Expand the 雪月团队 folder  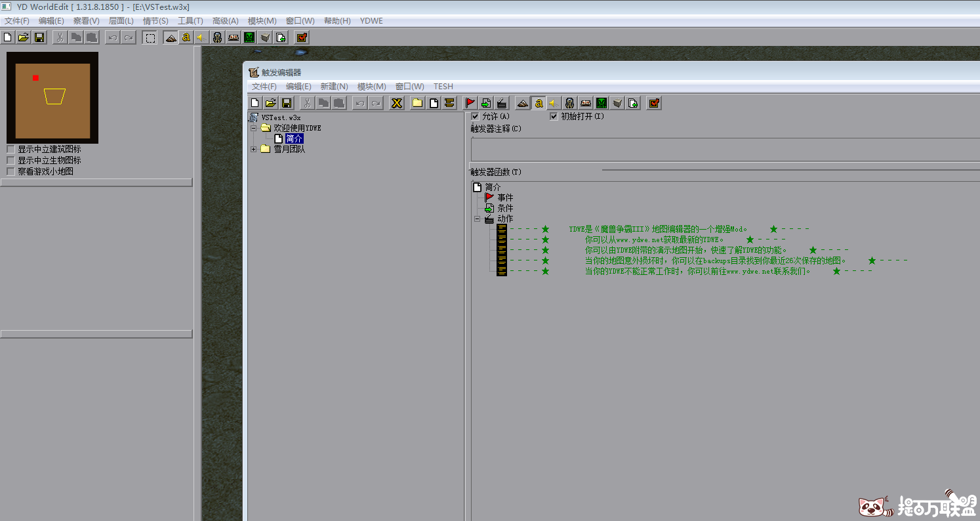point(253,150)
